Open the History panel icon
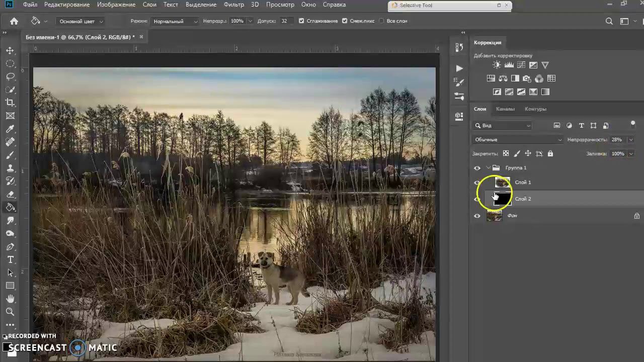 point(459,47)
